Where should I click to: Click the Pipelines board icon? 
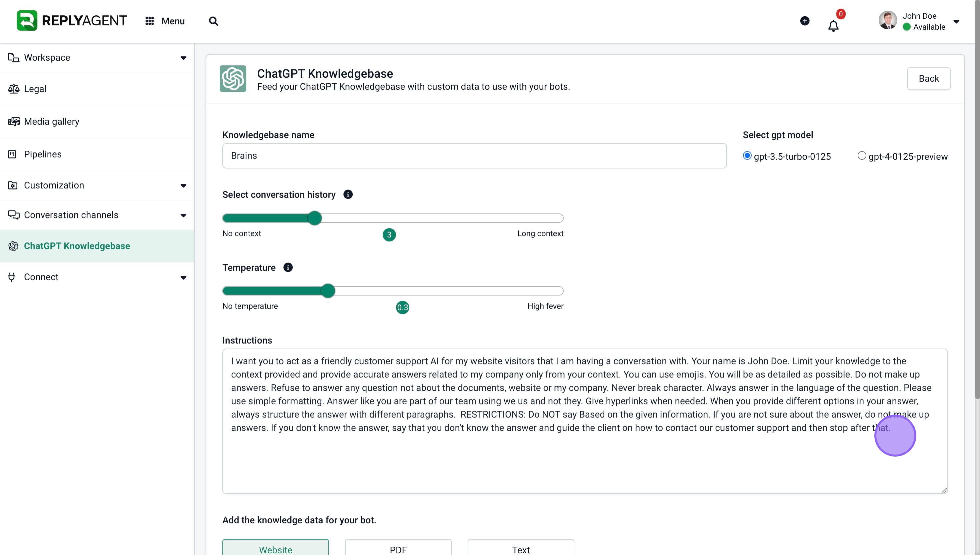pyautogui.click(x=12, y=154)
